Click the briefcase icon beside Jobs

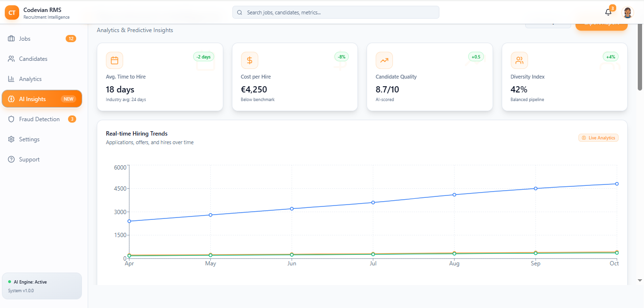click(11, 39)
